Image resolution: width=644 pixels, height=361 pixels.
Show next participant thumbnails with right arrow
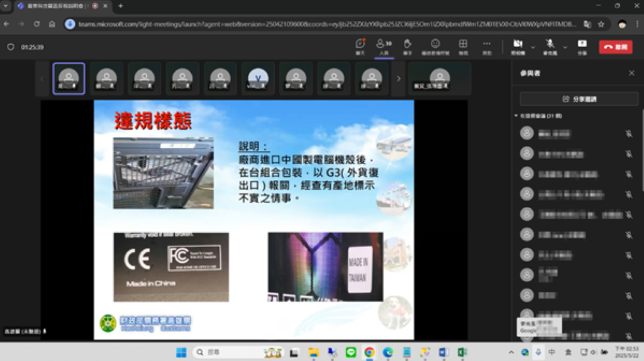[398, 79]
